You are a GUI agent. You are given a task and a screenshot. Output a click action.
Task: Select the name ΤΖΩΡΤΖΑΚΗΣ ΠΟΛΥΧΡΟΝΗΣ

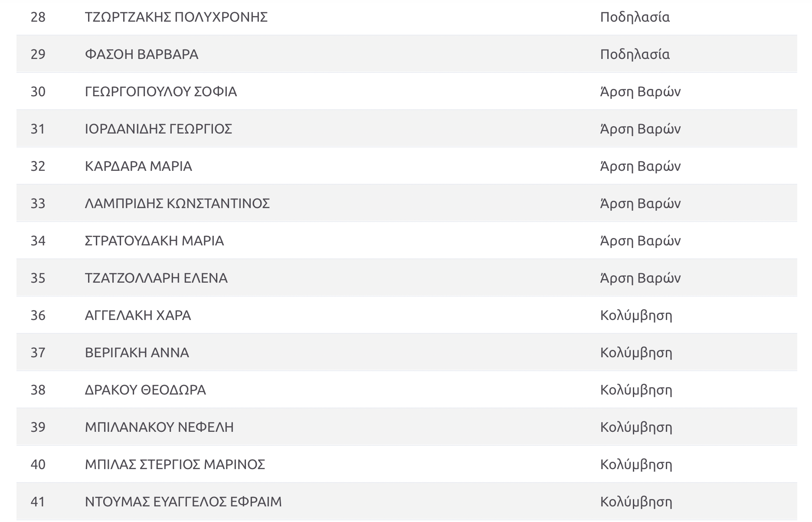pyautogui.click(x=176, y=17)
